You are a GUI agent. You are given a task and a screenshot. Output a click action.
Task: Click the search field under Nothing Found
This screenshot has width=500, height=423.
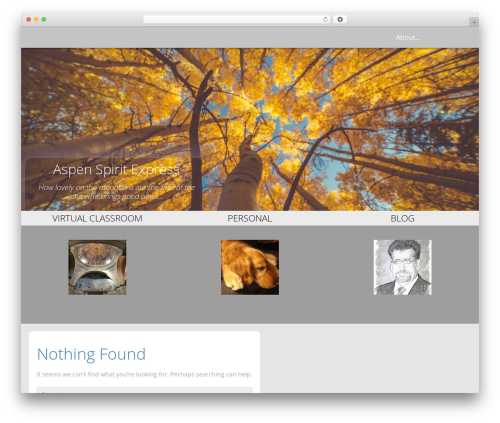click(145, 390)
